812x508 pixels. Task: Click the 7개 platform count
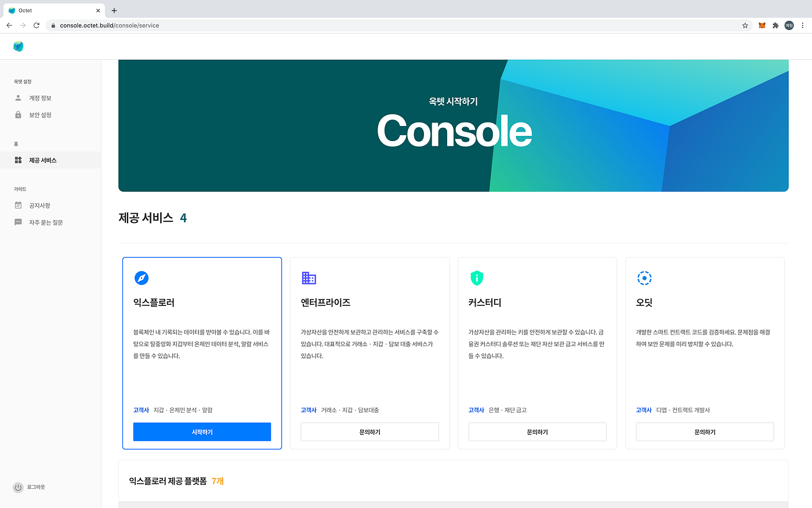pos(217,481)
